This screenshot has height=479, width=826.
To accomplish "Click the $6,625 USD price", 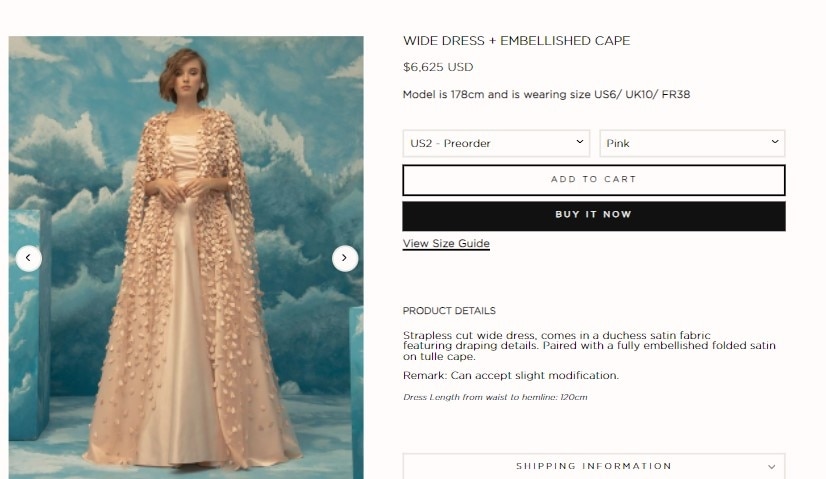I will point(438,67).
